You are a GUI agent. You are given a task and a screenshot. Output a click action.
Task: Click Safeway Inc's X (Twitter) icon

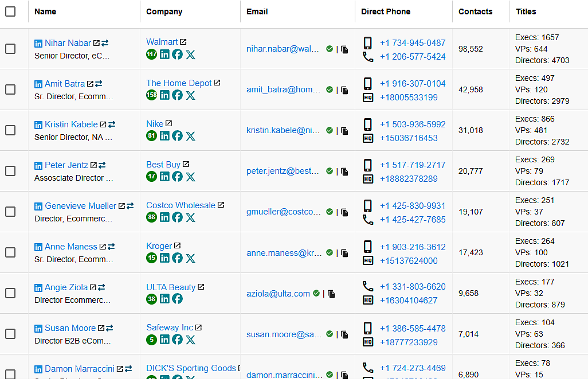point(191,340)
